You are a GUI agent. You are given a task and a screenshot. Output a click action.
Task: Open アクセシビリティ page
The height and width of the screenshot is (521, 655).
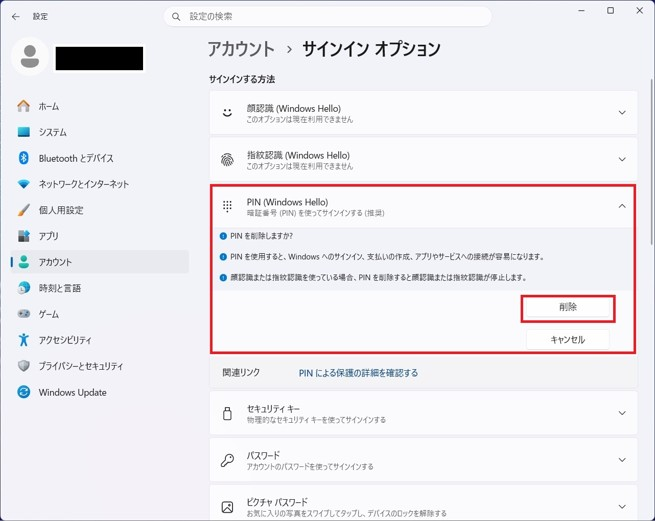coord(99,340)
